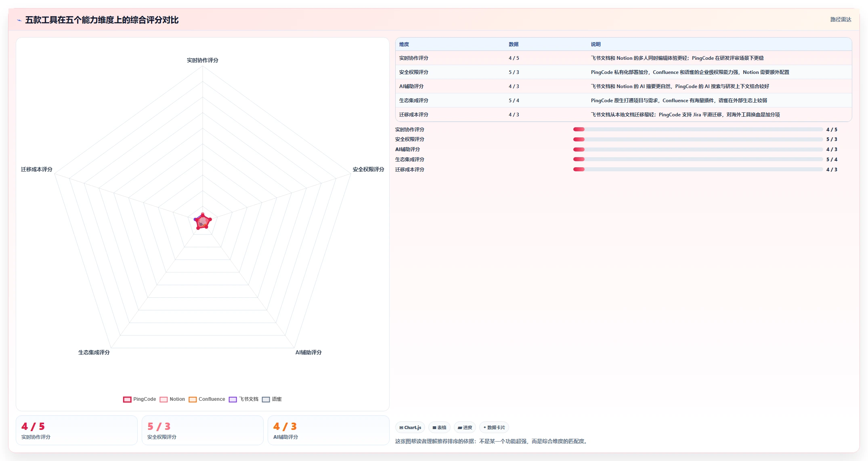Click the 迁移成本评分 label in progress list
Image resolution: width=868 pixels, height=461 pixels.
point(410,170)
